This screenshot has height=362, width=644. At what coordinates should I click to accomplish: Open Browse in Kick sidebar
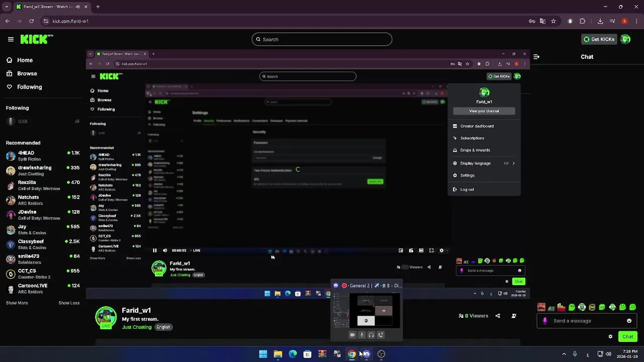click(21, 73)
